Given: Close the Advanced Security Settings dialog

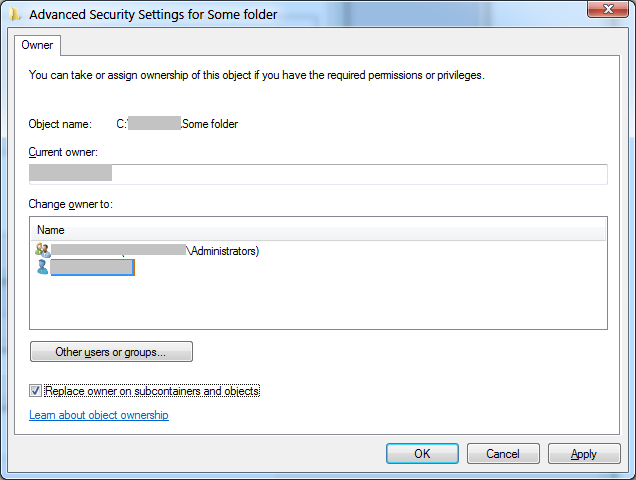Looking at the screenshot, I should 599,11.
